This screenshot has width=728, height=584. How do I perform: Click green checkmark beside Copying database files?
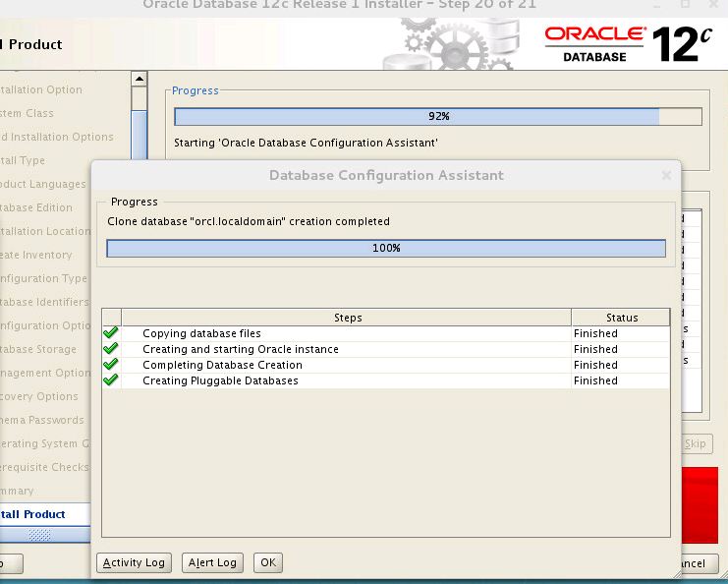coord(110,333)
